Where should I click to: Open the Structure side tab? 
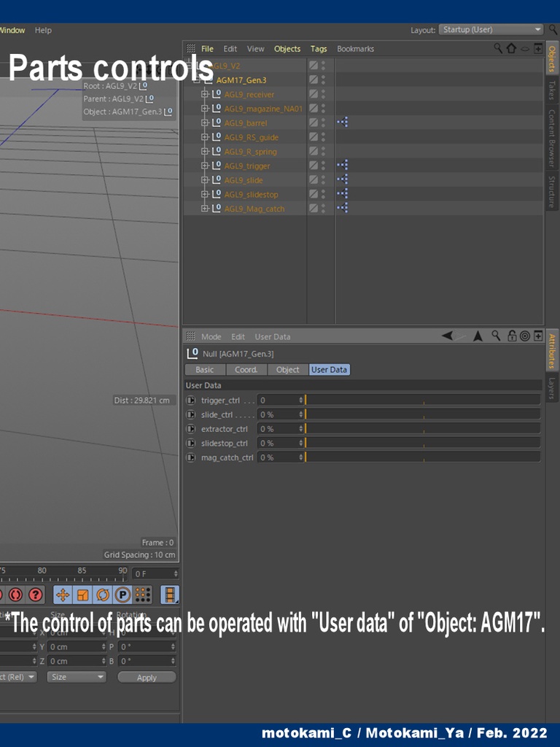point(552,192)
